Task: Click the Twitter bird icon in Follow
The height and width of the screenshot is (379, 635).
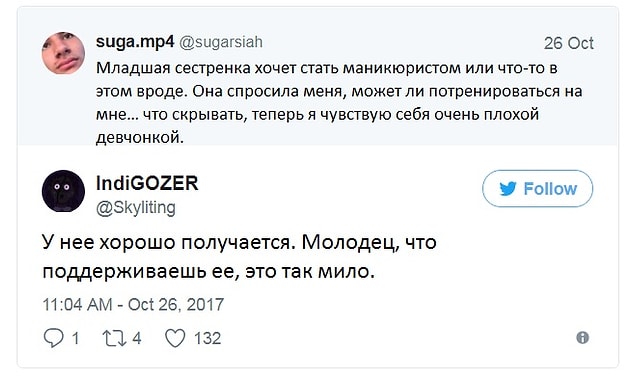Action: [508, 189]
